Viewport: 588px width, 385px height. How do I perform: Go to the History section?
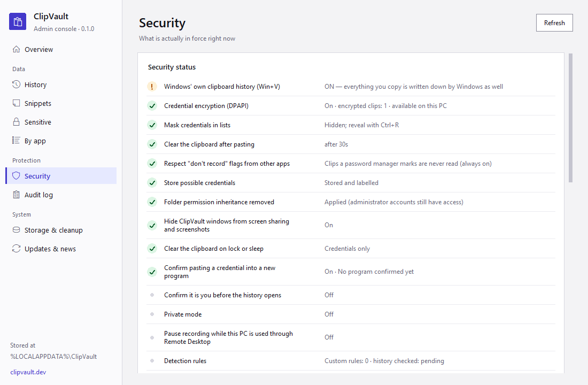61,84
